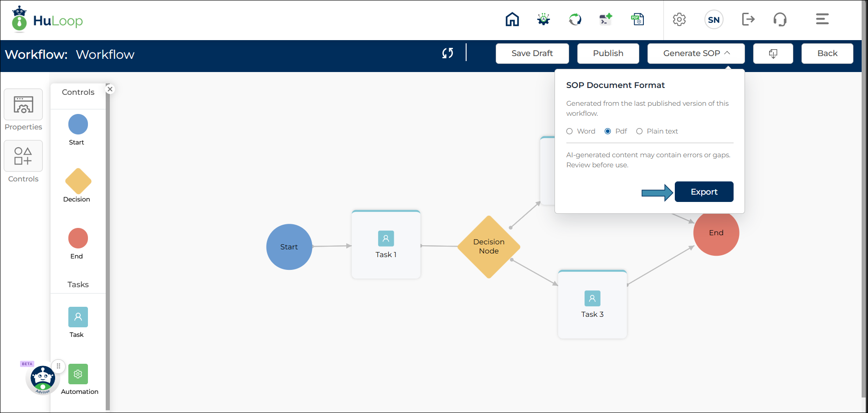
Task: Go to the Home page icon
Action: pyautogui.click(x=512, y=20)
